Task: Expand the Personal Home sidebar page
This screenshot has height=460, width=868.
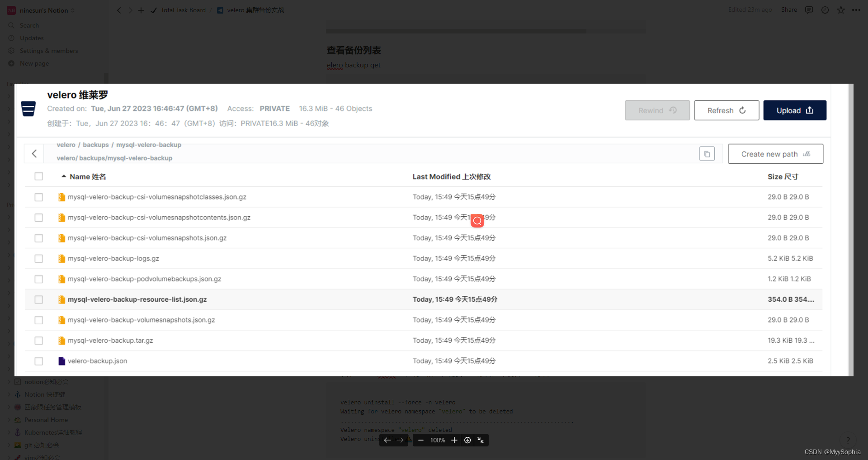Action: tap(9, 420)
